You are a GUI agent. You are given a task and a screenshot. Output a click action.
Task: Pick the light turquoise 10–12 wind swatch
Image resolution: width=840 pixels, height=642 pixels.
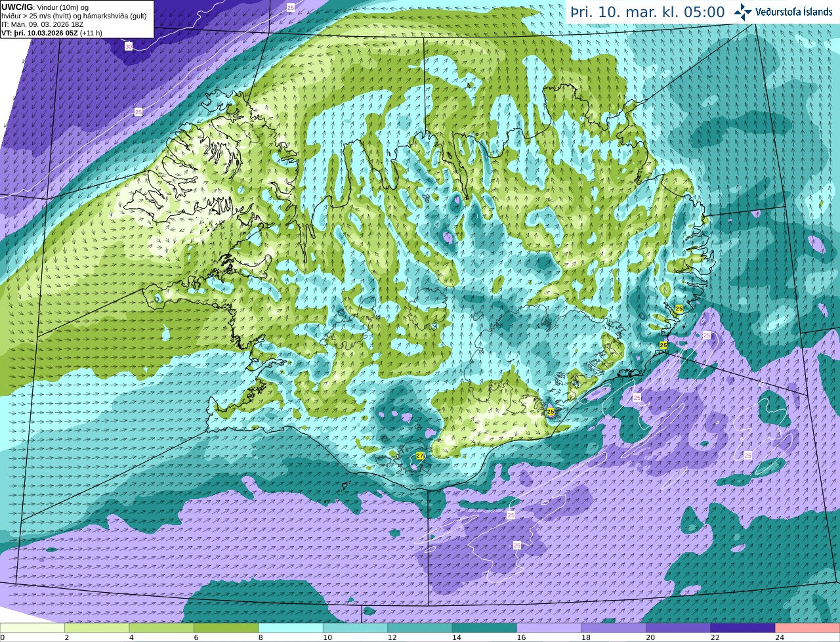[356, 628]
